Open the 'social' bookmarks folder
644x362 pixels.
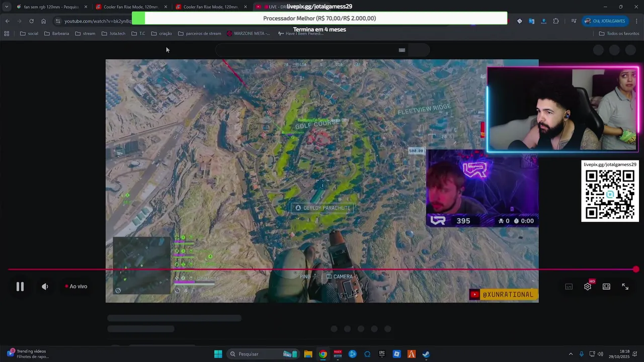tap(29, 34)
